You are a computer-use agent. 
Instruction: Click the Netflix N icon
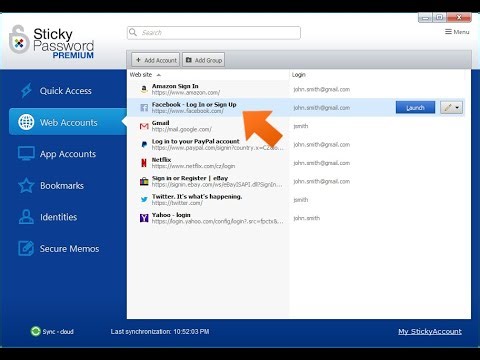point(144,163)
